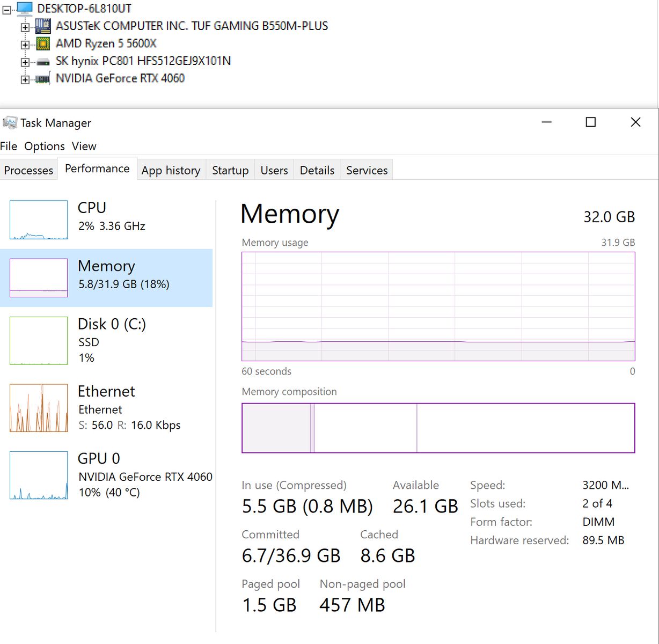Click the DESKTOP-6L810UT computer icon
The height and width of the screenshot is (644, 659).
tap(25, 8)
